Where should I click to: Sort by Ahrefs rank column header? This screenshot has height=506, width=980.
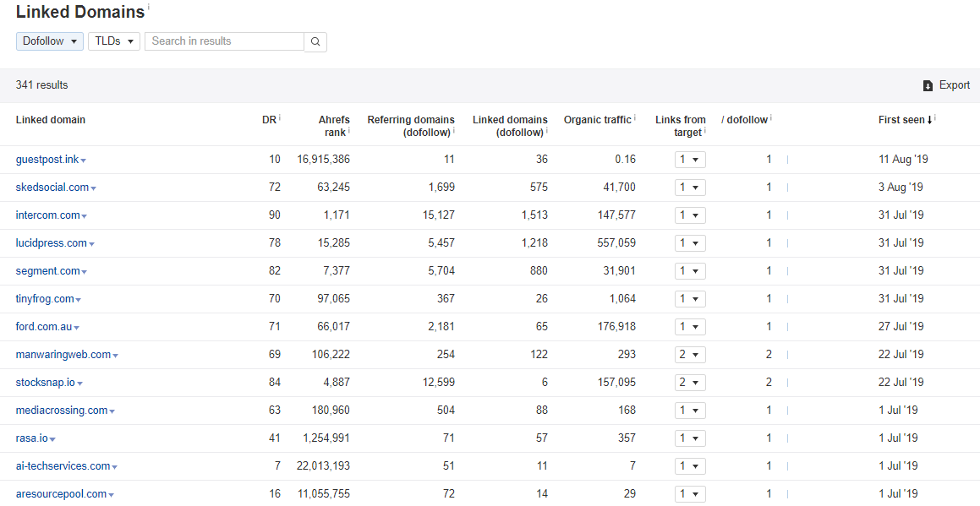pos(334,126)
